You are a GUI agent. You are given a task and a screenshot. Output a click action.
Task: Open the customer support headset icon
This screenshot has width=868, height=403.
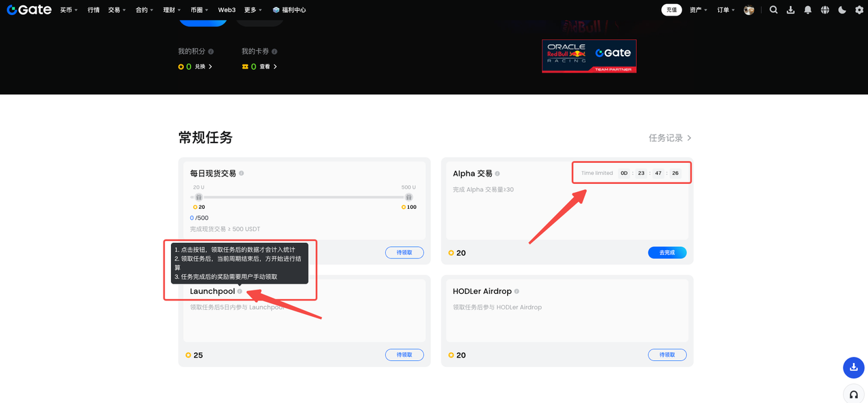853,394
